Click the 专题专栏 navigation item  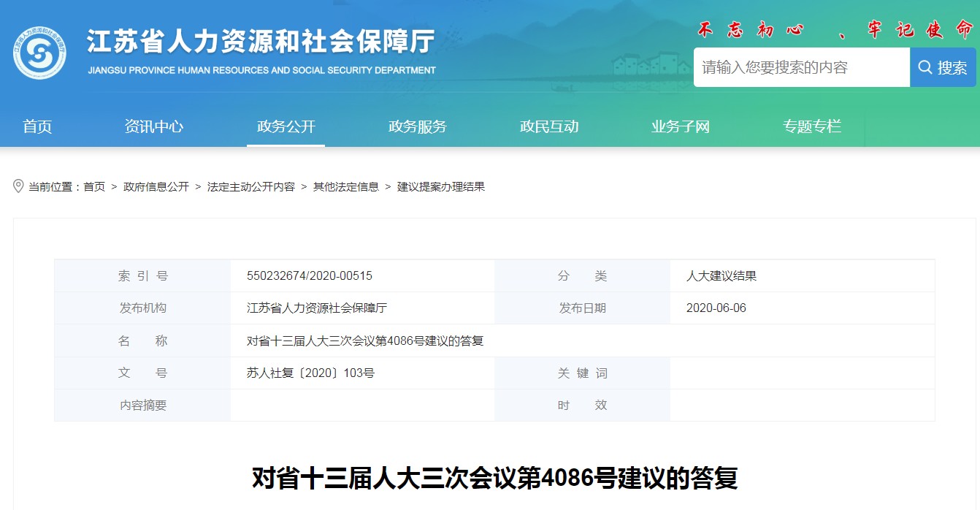(811, 126)
